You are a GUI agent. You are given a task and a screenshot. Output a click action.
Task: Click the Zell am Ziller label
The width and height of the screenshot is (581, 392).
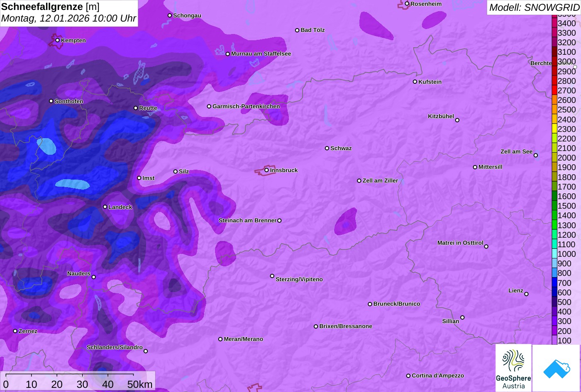click(380, 180)
